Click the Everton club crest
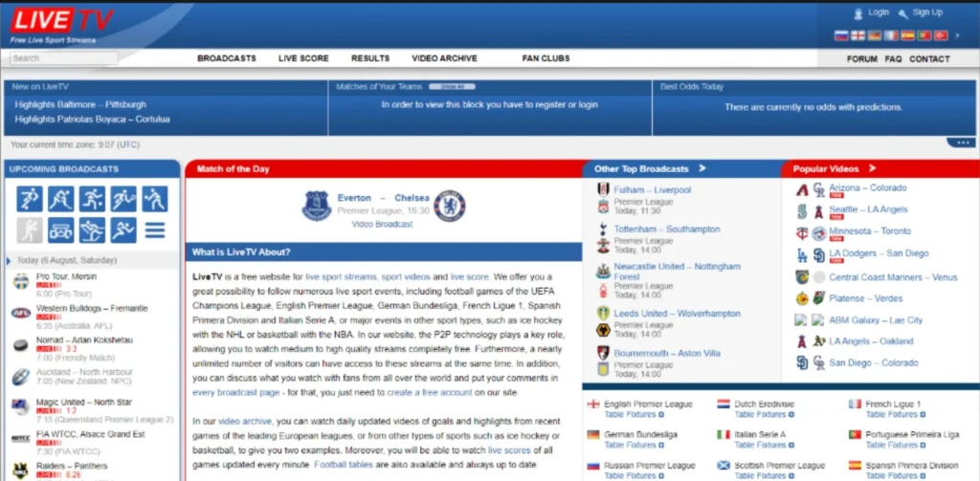Viewport: 980px width, 481px height. (317, 206)
